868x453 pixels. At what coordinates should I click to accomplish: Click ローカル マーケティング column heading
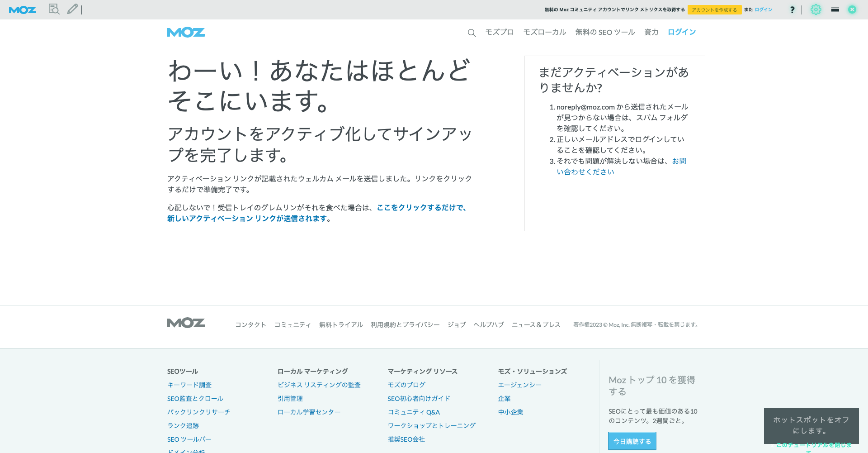tap(313, 372)
